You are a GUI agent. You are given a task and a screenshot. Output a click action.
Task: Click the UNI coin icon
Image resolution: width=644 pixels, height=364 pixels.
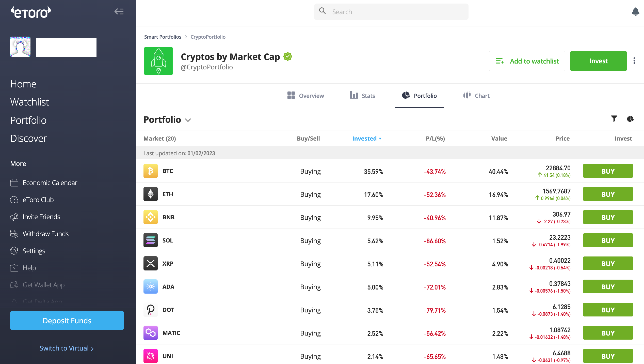(x=151, y=356)
